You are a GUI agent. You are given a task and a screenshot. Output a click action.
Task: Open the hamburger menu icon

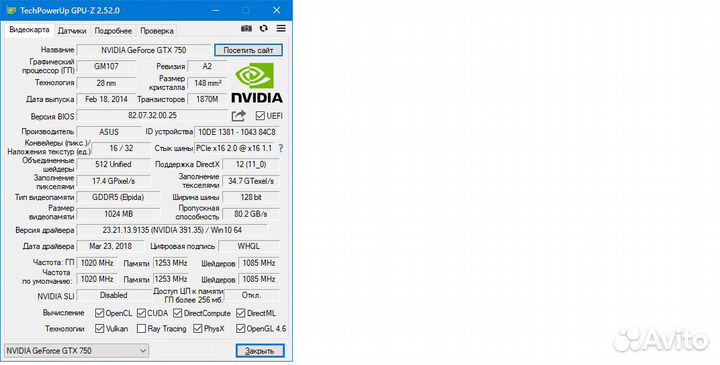(x=281, y=28)
